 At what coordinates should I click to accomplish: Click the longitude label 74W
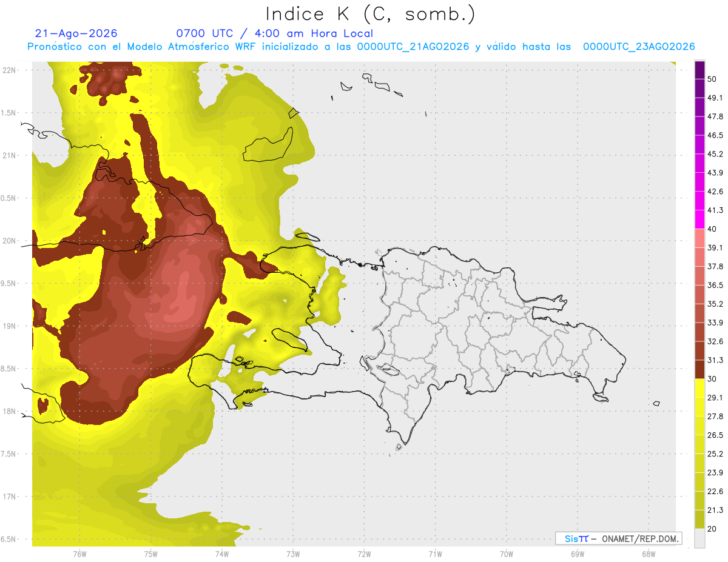click(221, 554)
